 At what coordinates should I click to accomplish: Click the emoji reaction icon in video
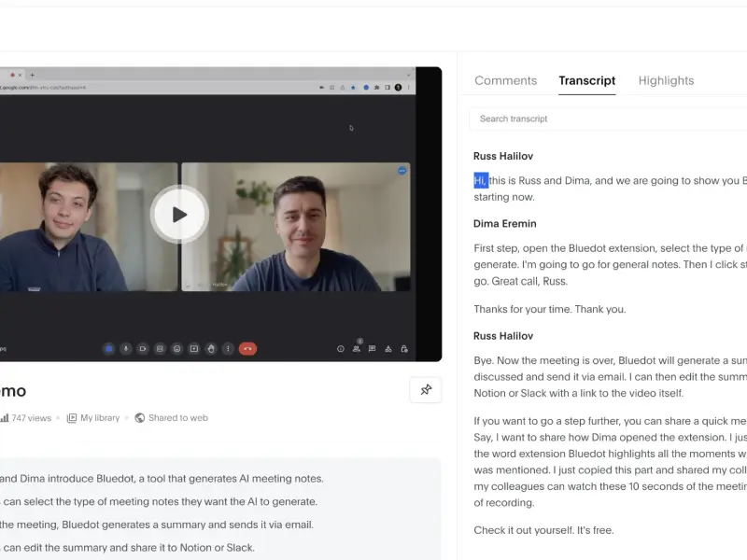[x=176, y=349]
